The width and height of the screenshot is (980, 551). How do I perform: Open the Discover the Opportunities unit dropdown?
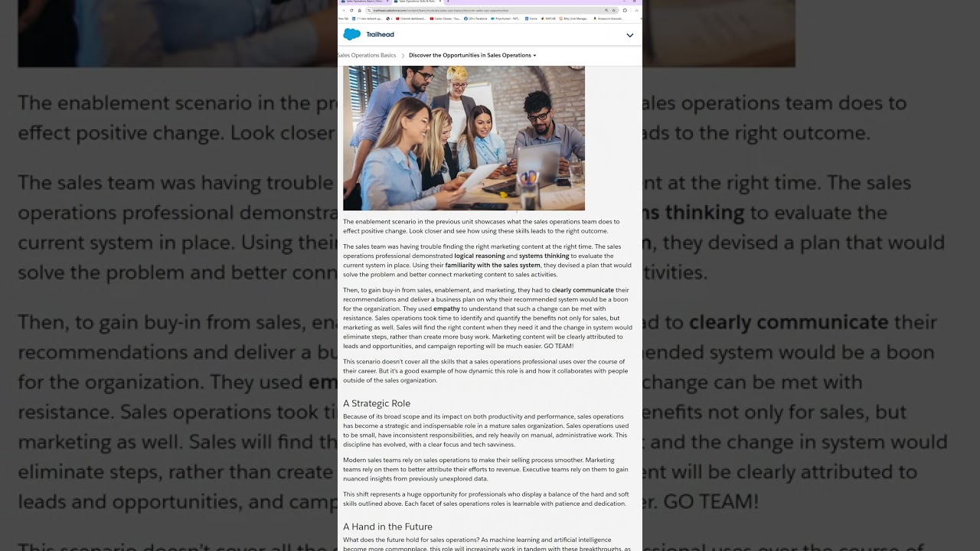(x=472, y=55)
